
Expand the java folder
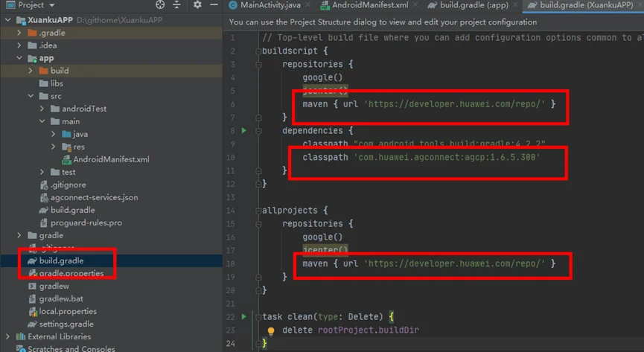coord(54,134)
